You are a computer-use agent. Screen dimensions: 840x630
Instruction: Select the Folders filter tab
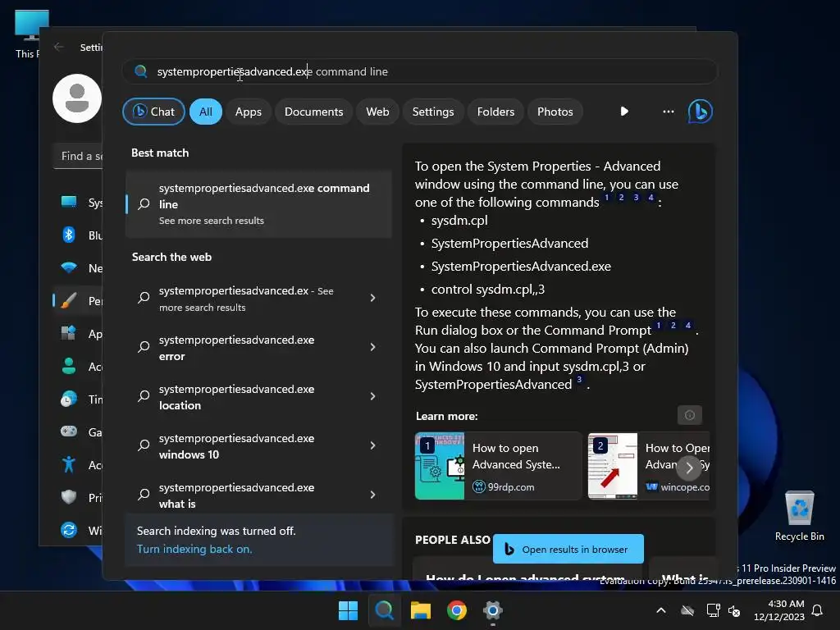495,112
